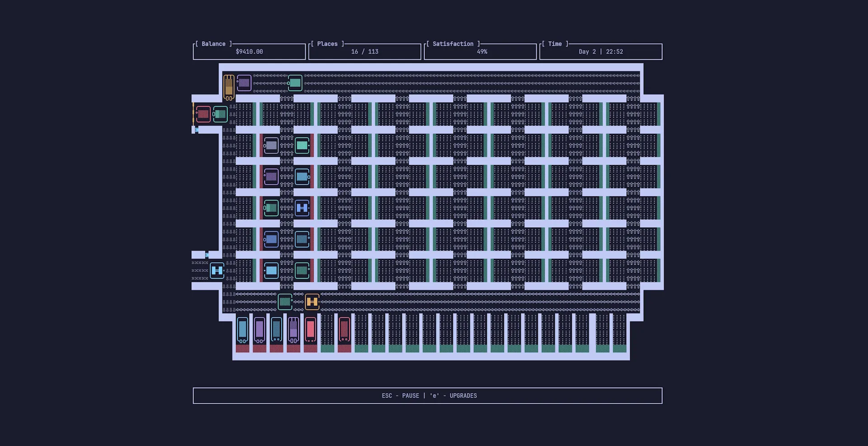This screenshot has width=868, height=446.
Task: Click the isolated dark red car in bottom stalls
Action: click(x=344, y=329)
